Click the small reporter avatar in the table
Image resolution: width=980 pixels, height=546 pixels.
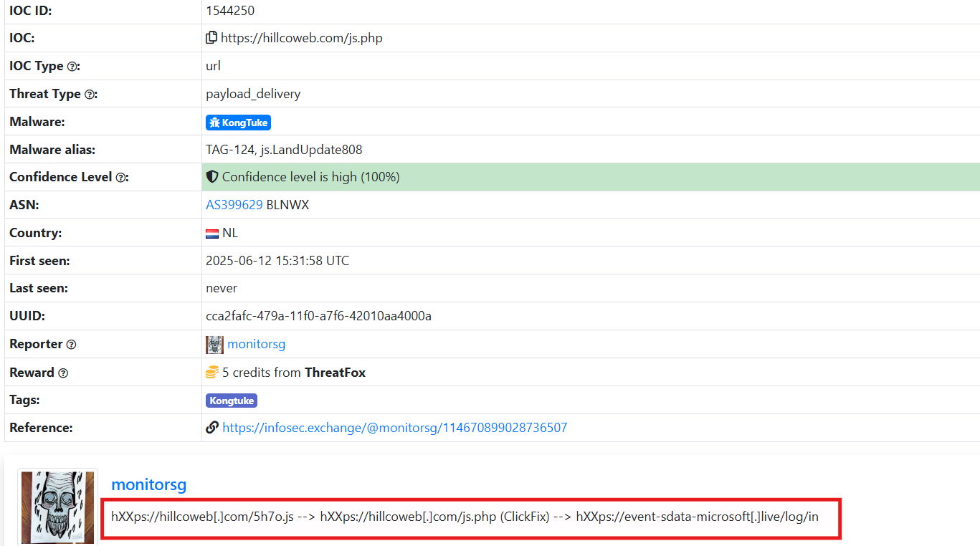[x=214, y=345]
